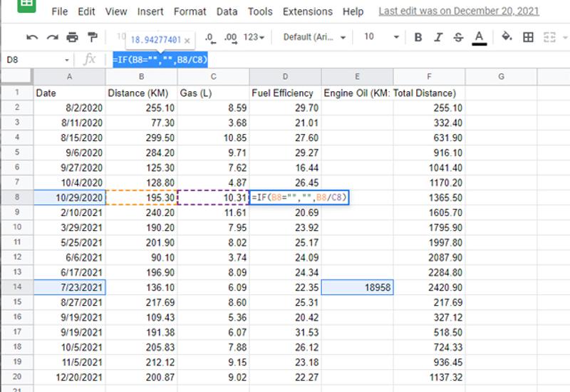The height and width of the screenshot is (392, 570).
Task: Open the Insert menu
Action: tap(150, 11)
